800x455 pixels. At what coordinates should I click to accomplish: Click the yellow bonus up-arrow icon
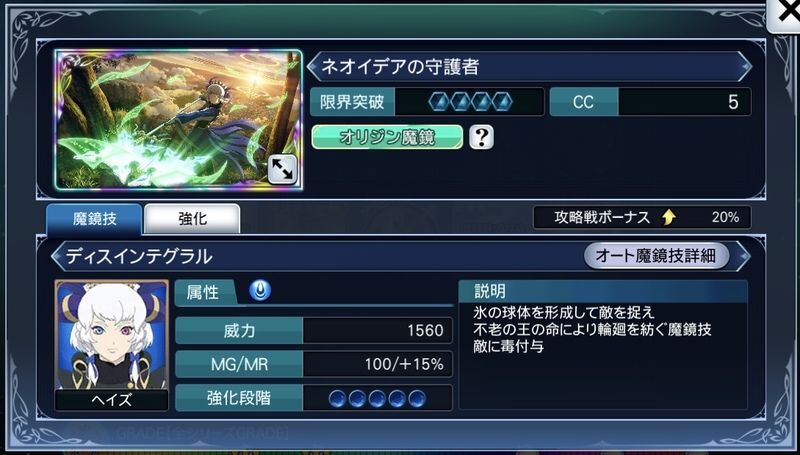pos(668,217)
